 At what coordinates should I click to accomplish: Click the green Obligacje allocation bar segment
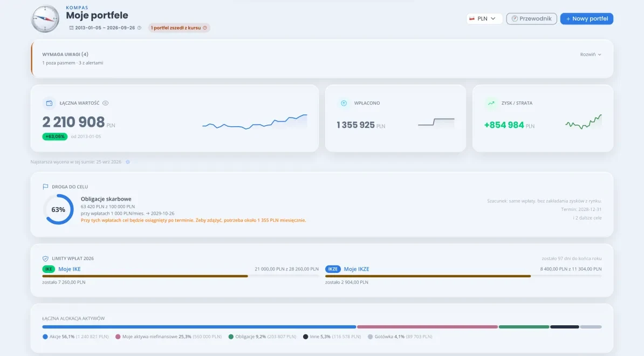[x=524, y=327]
